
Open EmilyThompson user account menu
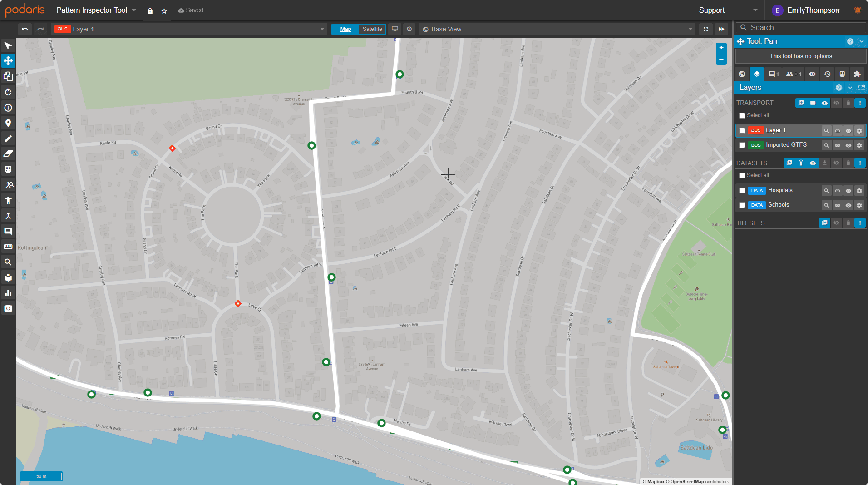coord(807,10)
